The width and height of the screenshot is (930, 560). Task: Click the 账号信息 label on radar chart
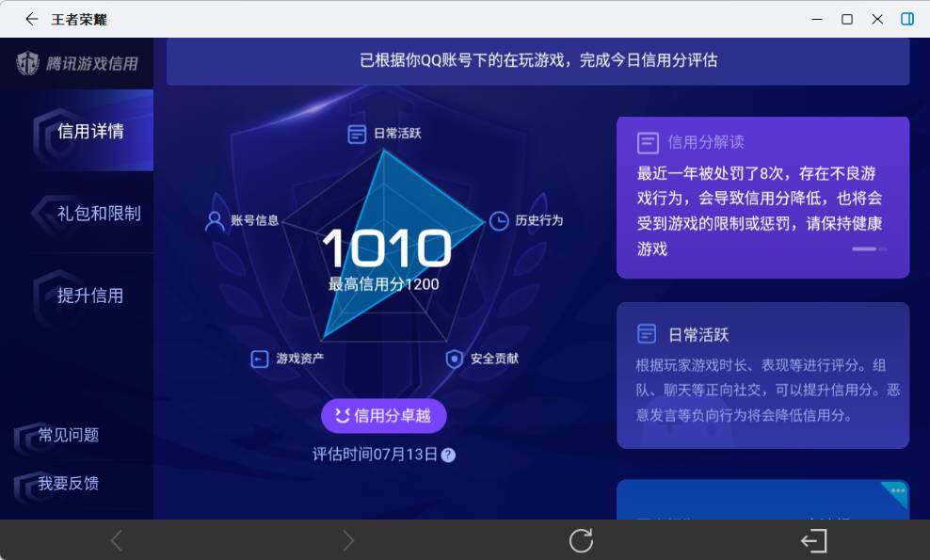pos(254,220)
